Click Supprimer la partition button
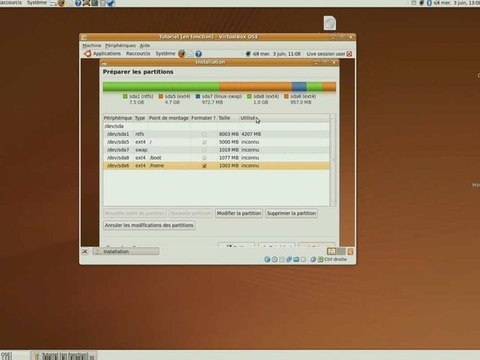This screenshot has width=480, height=360. tap(291, 213)
